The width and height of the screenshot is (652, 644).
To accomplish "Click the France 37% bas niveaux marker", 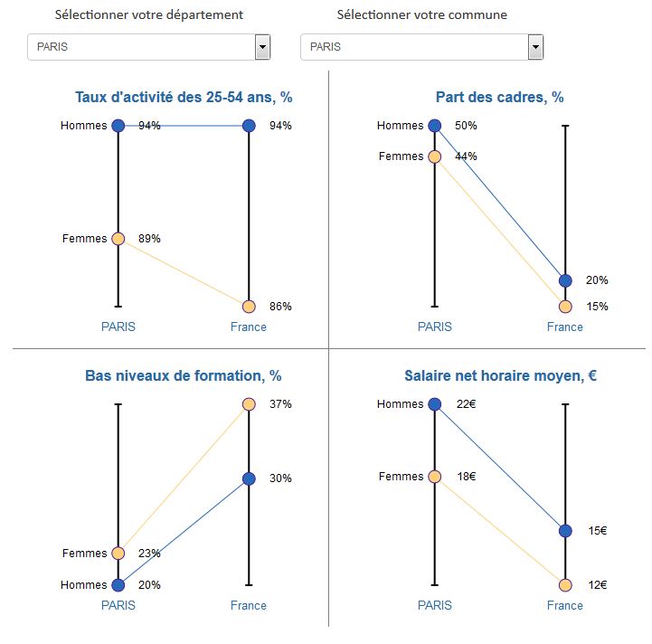I will coord(249,404).
